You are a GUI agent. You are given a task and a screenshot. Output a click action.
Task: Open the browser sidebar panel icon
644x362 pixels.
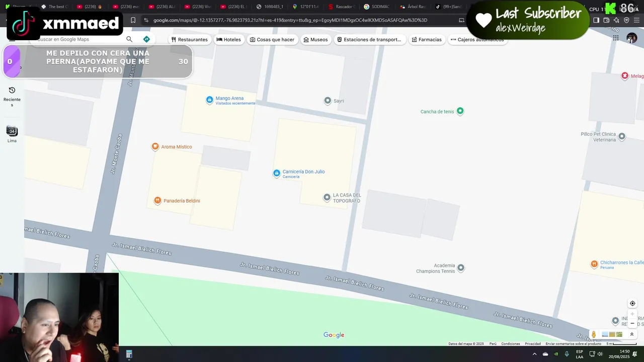click(596, 20)
